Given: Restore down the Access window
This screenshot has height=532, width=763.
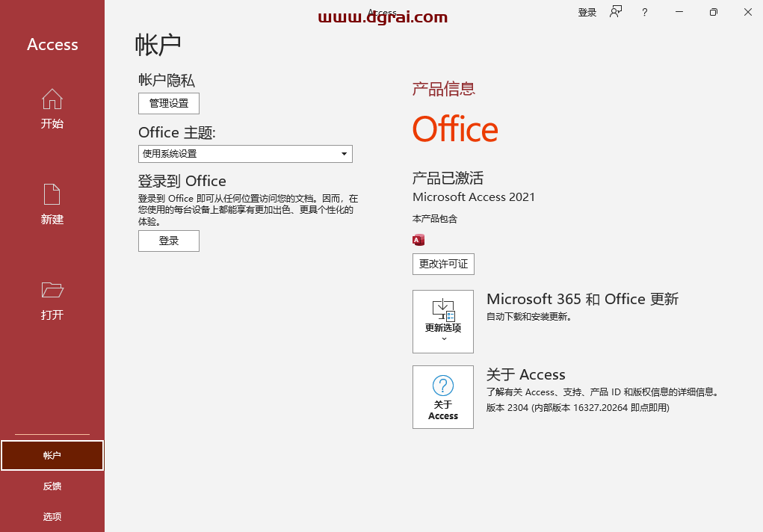Looking at the screenshot, I should point(714,12).
